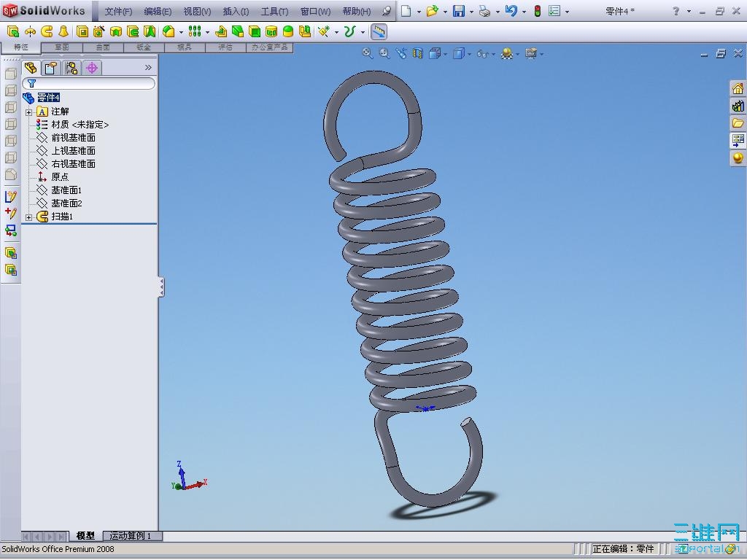
Task: Select 材质 <未指定> in the tree
Action: tap(80, 124)
